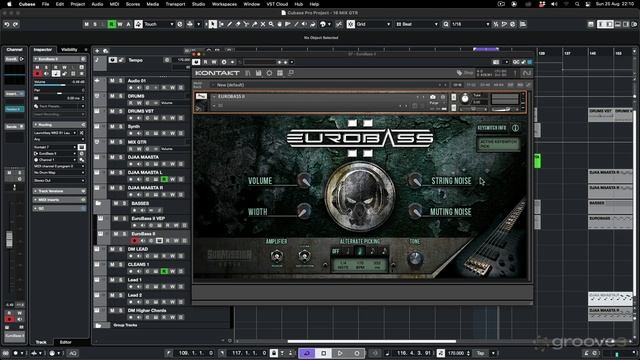Click the Iterative Quantize icon next to 1/16

496,24
